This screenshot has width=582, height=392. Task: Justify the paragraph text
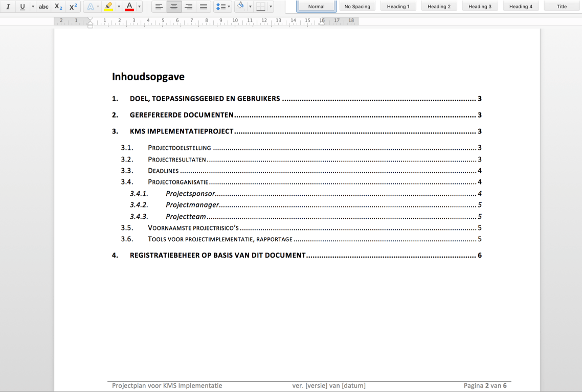point(203,7)
